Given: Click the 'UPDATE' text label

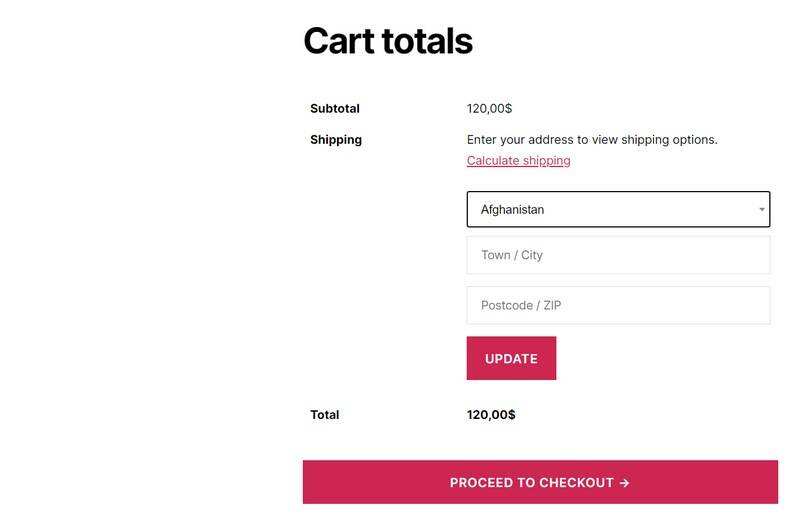Looking at the screenshot, I should [511, 359].
